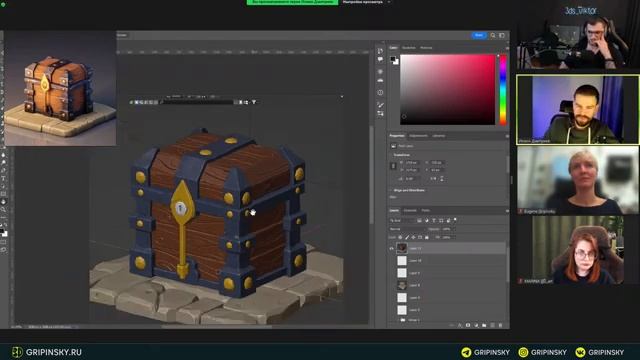
Task: Lock all for selected layer
Action: 427,237
